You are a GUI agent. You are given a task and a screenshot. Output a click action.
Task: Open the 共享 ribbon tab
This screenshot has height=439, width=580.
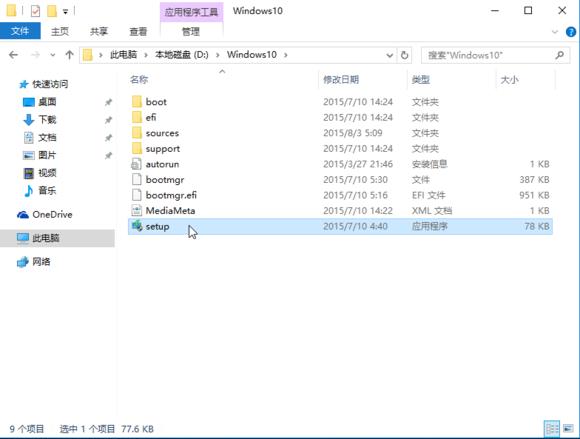pyautogui.click(x=99, y=31)
